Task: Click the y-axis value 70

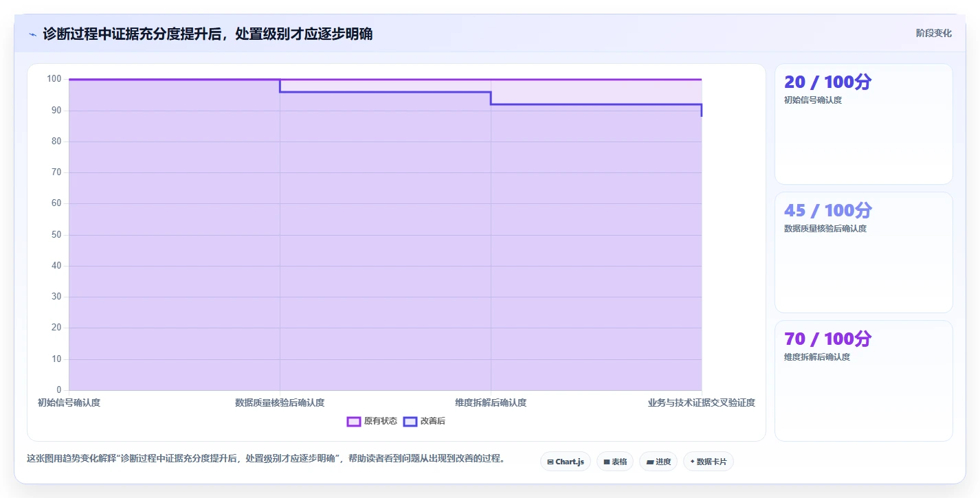Action: (x=57, y=172)
